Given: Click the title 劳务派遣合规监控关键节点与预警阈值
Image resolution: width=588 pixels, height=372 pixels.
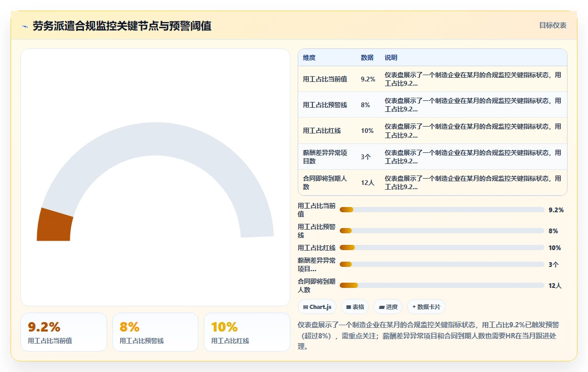Looking at the screenshot, I should coord(122,26).
